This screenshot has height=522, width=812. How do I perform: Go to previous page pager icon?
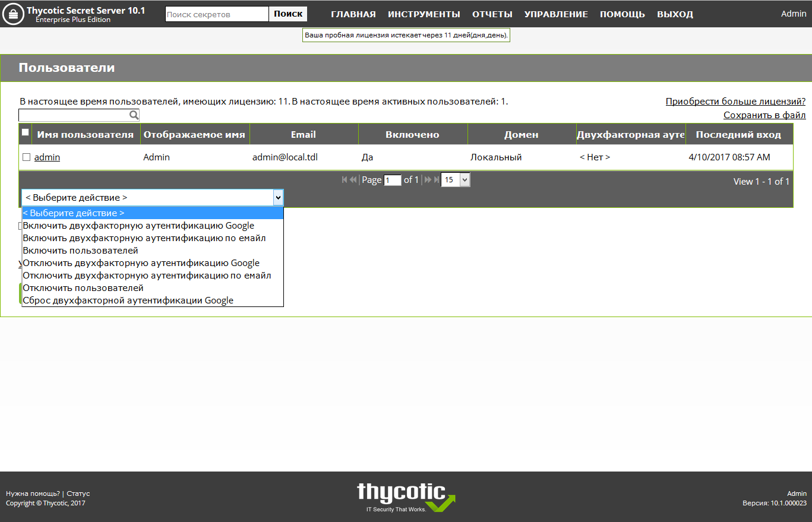pos(353,179)
